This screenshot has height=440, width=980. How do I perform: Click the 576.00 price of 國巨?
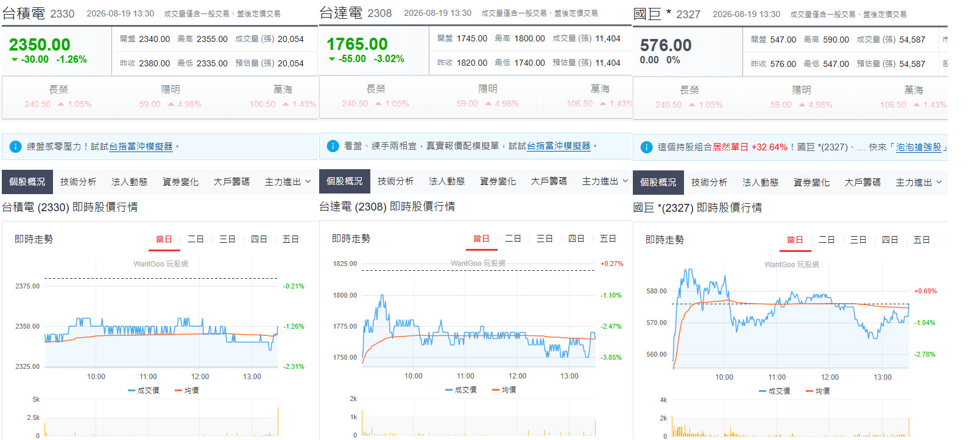pyautogui.click(x=666, y=45)
